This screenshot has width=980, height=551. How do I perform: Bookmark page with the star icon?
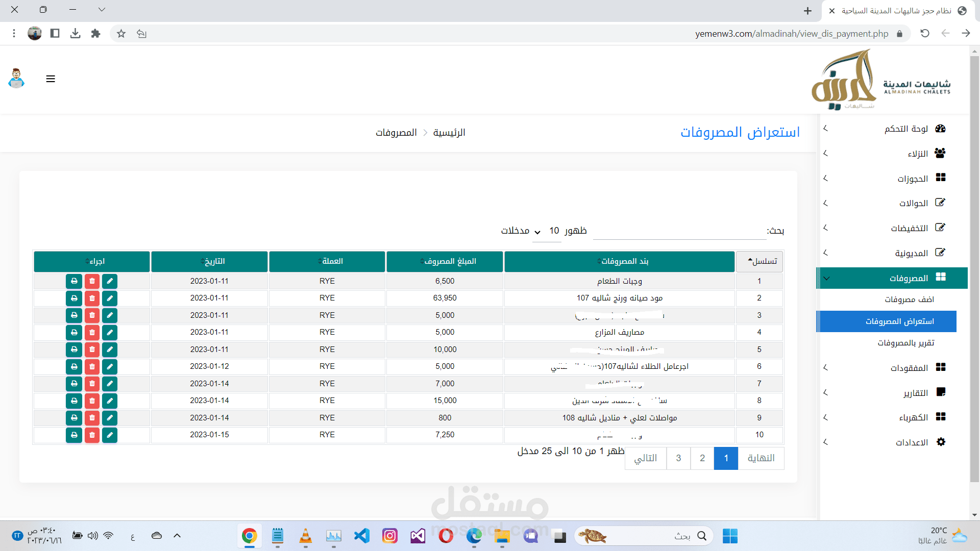121,34
